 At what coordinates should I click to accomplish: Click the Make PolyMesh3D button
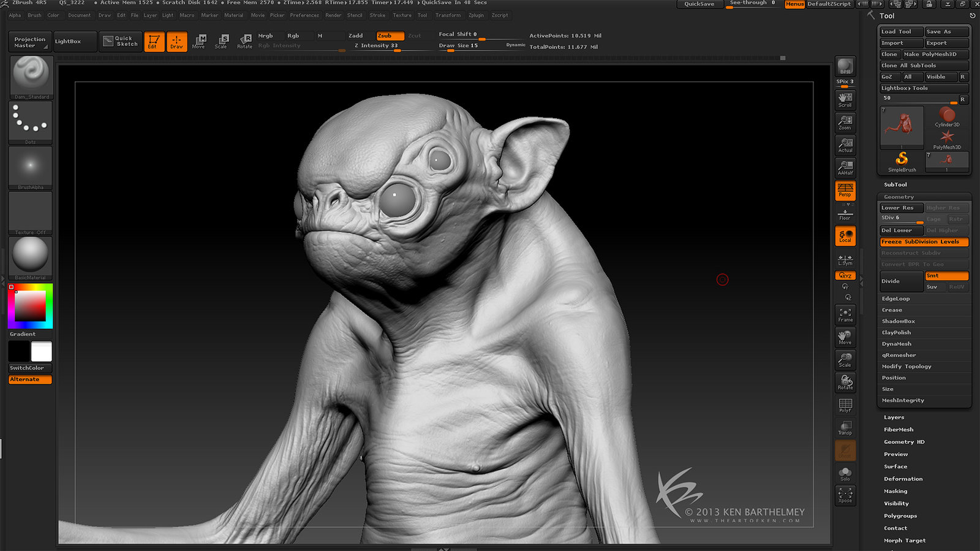pyautogui.click(x=935, y=54)
